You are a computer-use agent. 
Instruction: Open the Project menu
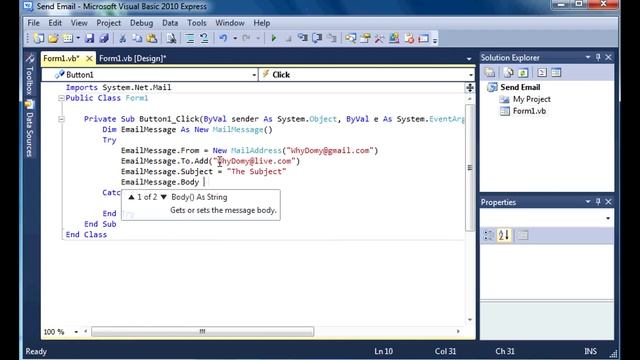(x=109, y=23)
